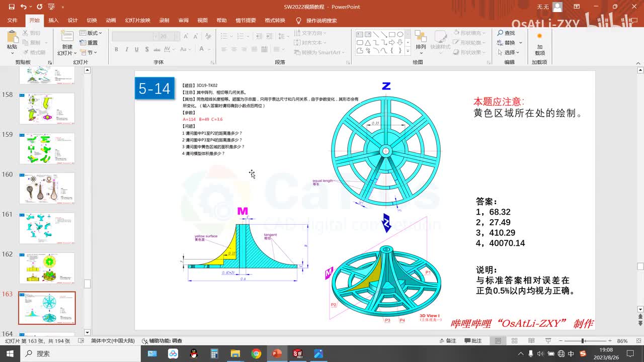Switch to the Animations (动画) tab

111,21
